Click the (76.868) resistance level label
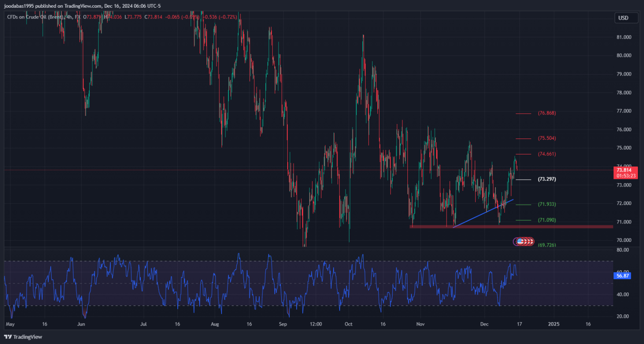Image resolution: width=644 pixels, height=344 pixels. (x=547, y=113)
